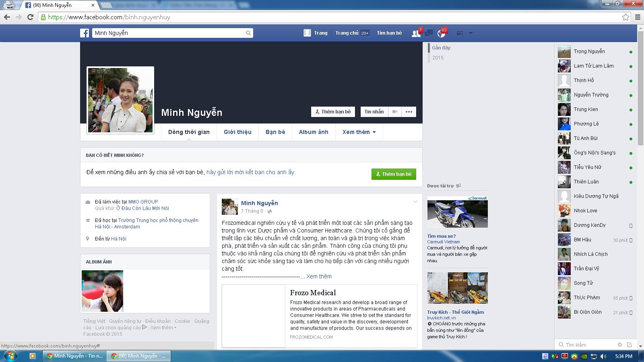644x362 pixels.
Task: Go to Trang profile link in header
Action: point(316,33)
